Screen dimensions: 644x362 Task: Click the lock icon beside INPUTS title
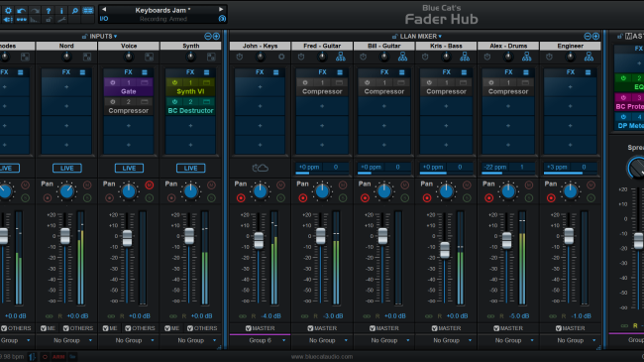84,36
